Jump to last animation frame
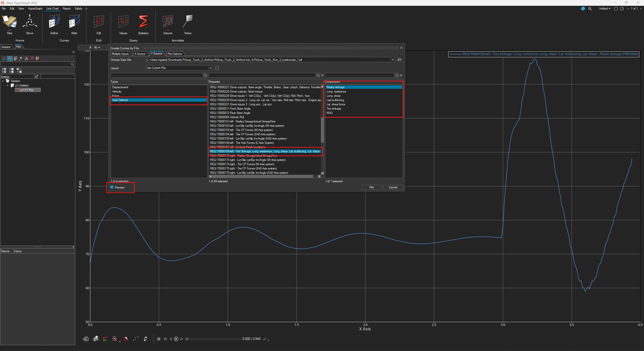This screenshot has height=351, width=644. [187, 339]
